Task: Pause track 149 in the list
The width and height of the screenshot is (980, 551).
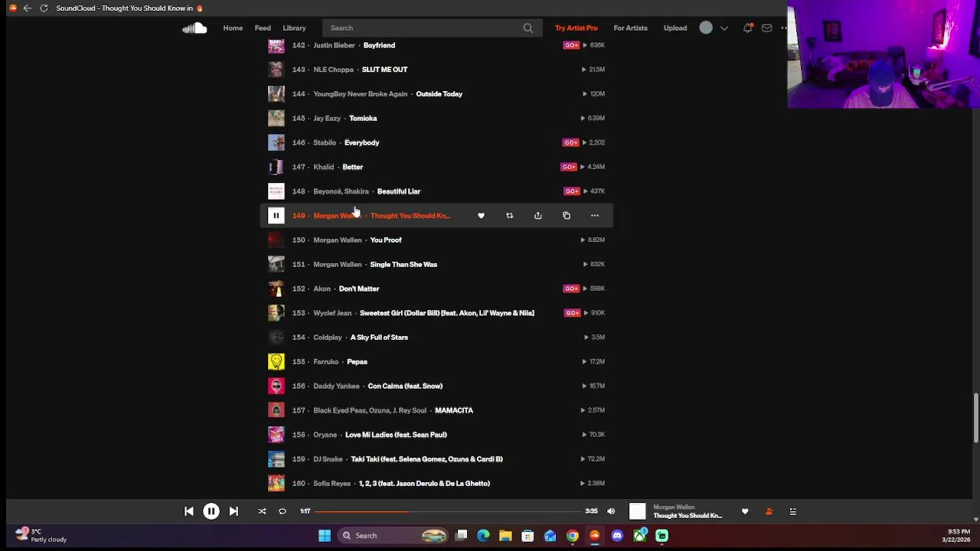Action: [x=276, y=216]
